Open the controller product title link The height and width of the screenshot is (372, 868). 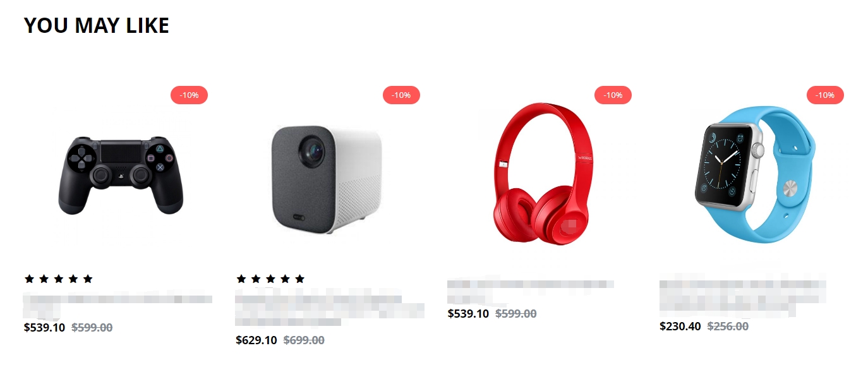tap(118, 305)
